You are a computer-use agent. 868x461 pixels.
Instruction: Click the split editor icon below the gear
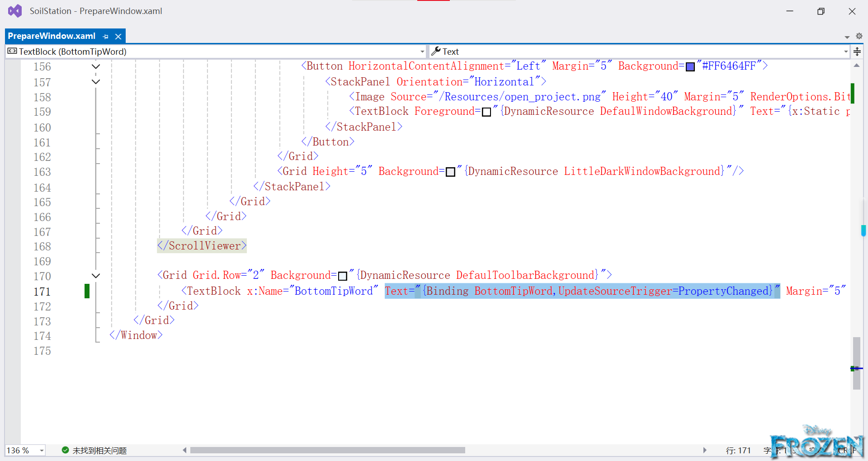857,52
